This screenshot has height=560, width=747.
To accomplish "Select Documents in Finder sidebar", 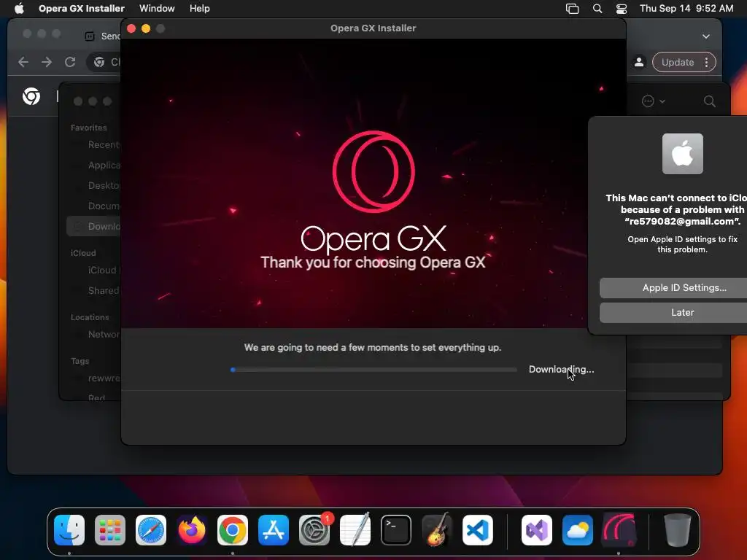I will 94,206.
